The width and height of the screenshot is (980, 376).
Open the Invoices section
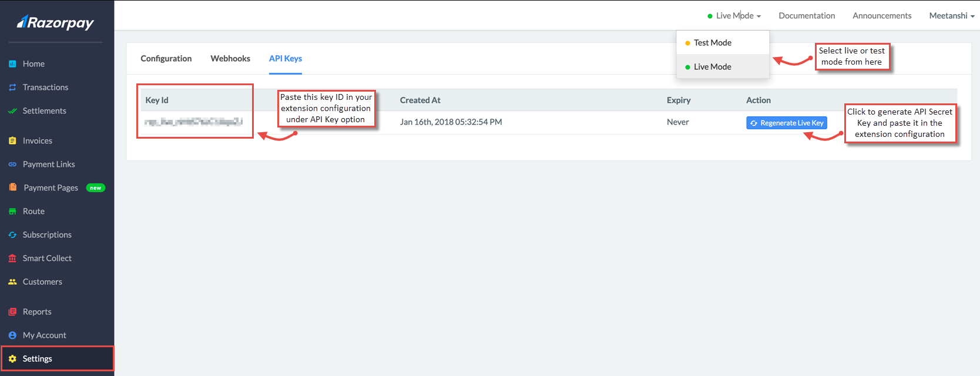38,140
